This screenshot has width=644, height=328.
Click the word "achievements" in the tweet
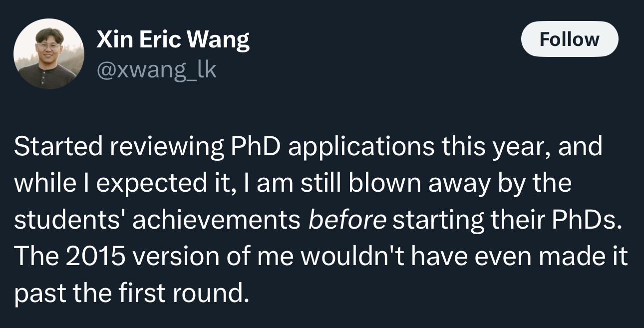216,220
